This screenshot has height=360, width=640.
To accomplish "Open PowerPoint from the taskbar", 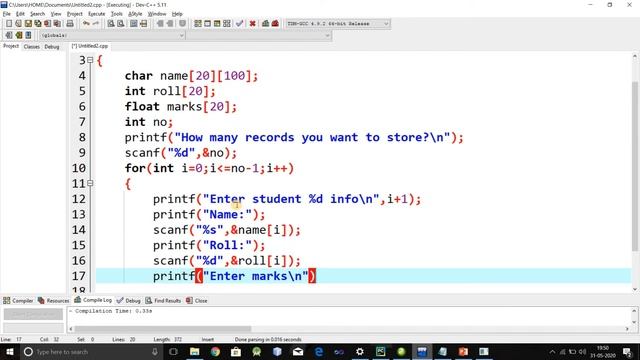I will coord(463,352).
